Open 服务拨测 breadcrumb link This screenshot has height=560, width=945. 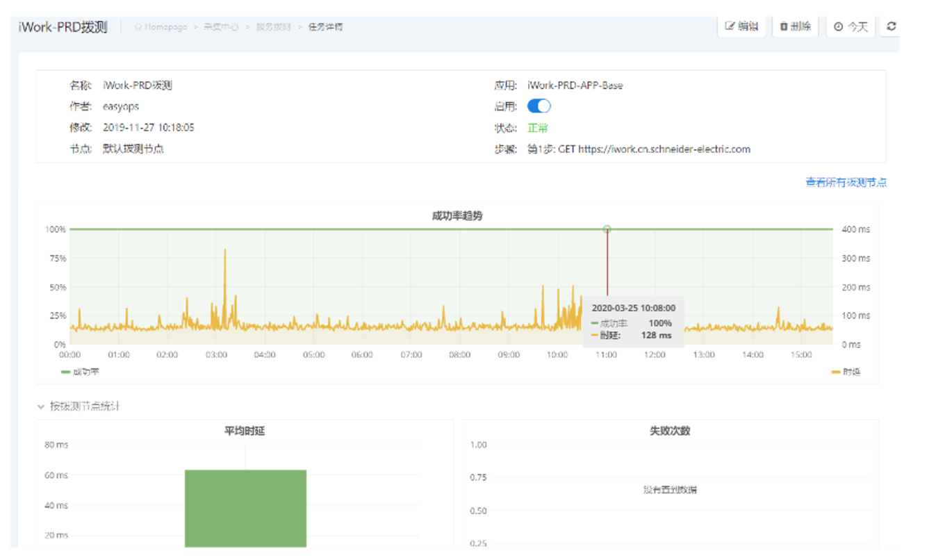[274, 27]
